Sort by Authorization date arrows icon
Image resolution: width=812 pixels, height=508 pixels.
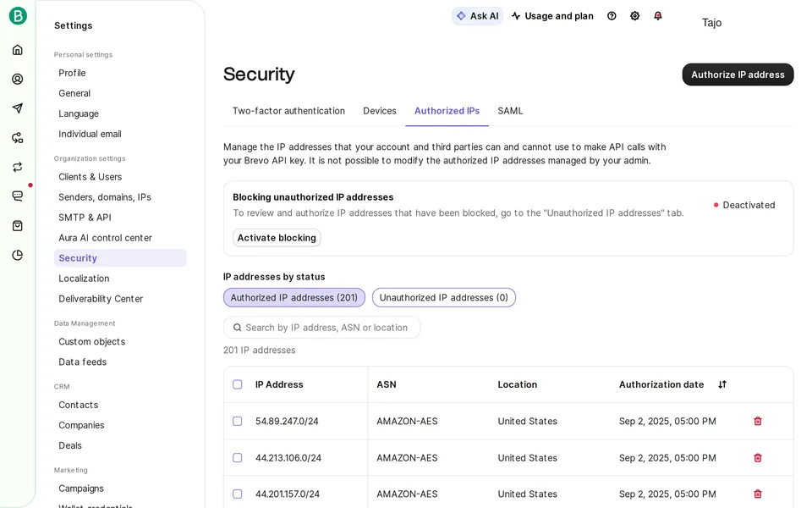point(722,384)
